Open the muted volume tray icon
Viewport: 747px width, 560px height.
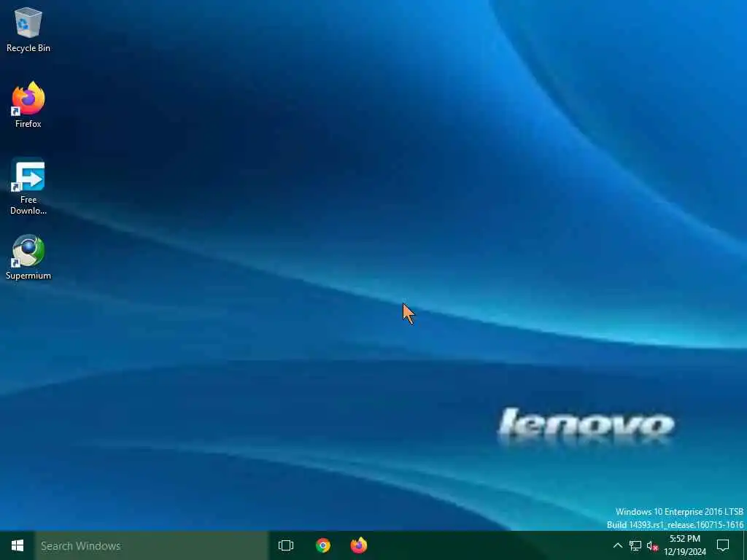[652, 545]
